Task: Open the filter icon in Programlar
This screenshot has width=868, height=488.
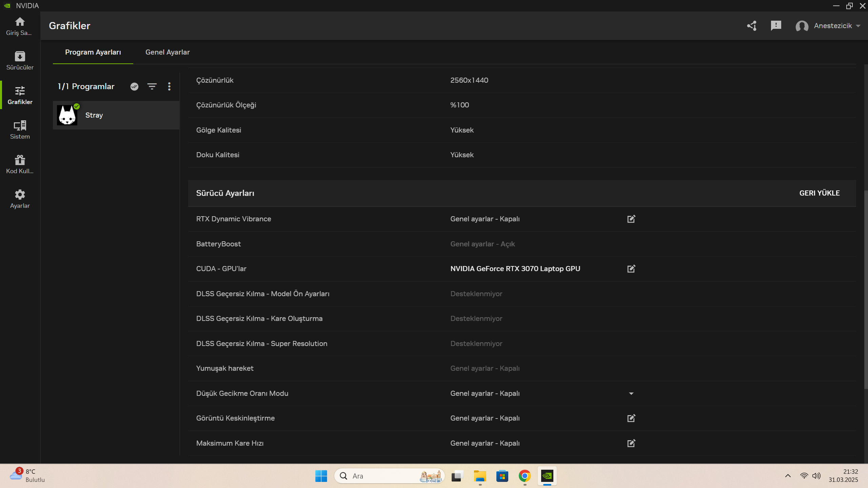Action: pos(152,86)
